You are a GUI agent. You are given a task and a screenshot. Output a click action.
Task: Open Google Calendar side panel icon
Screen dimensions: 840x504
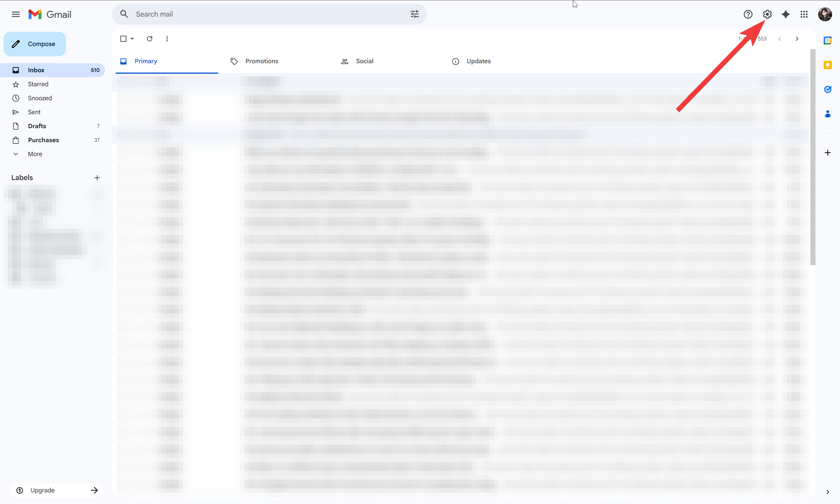click(x=827, y=40)
